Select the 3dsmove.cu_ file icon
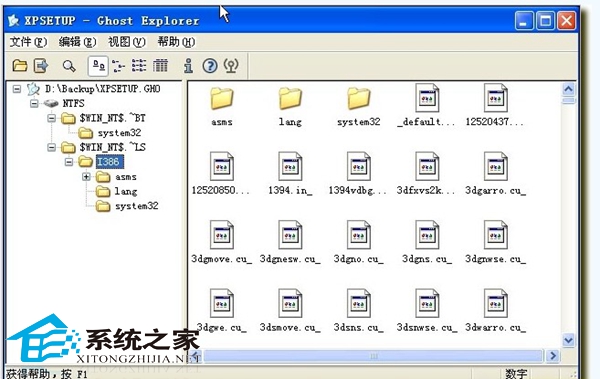This screenshot has width=600, height=379. [290, 303]
